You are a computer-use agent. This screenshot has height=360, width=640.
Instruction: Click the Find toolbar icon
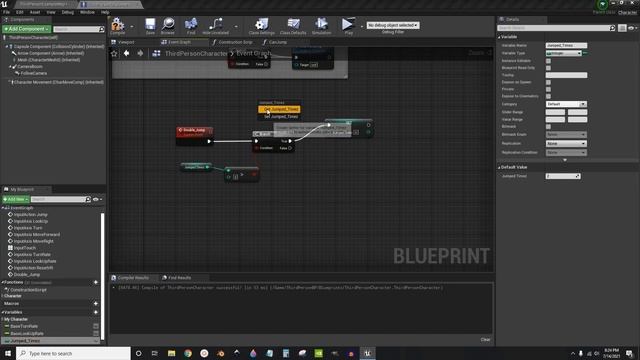(191, 26)
